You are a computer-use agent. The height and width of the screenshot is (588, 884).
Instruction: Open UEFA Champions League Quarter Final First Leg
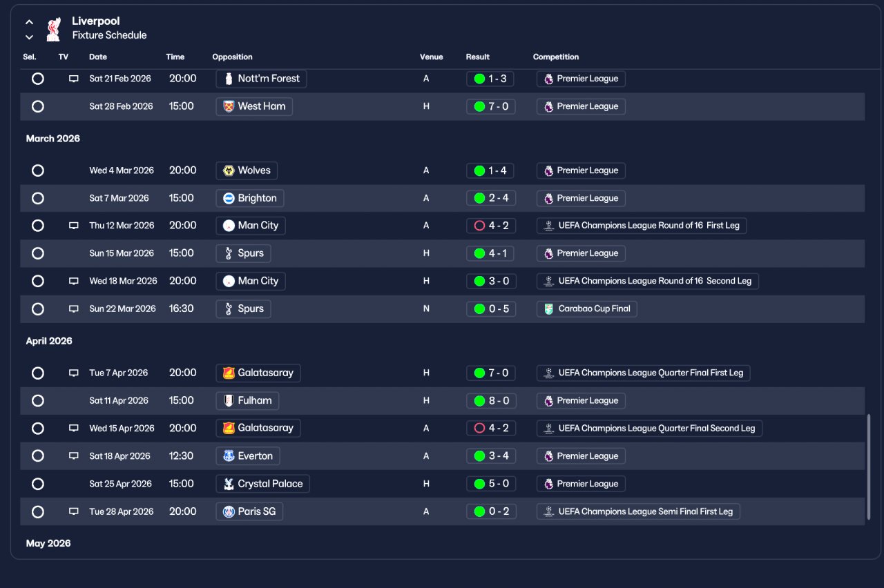pos(644,373)
